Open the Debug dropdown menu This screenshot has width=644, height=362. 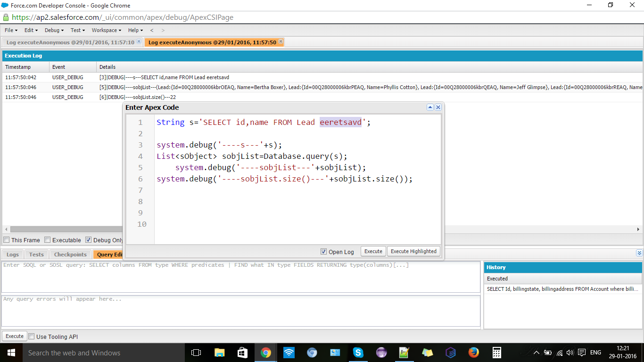pos(54,30)
